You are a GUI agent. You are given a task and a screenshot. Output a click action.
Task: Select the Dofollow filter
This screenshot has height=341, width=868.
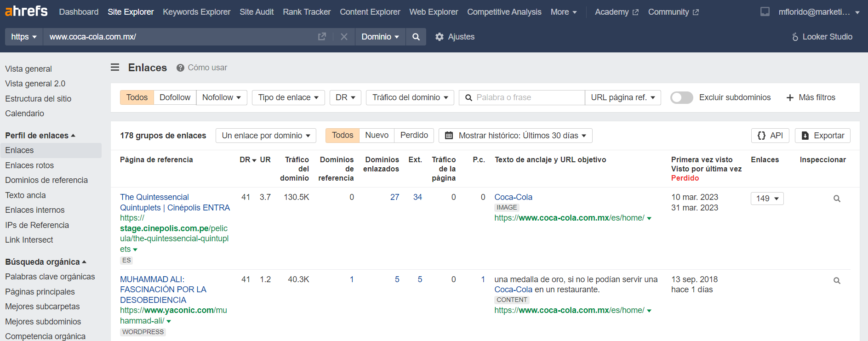pos(175,97)
